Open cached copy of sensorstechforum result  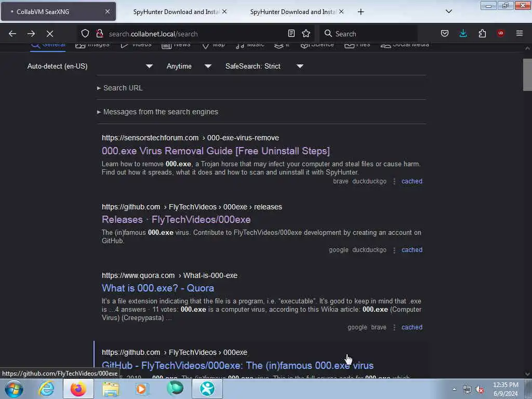[412, 181]
